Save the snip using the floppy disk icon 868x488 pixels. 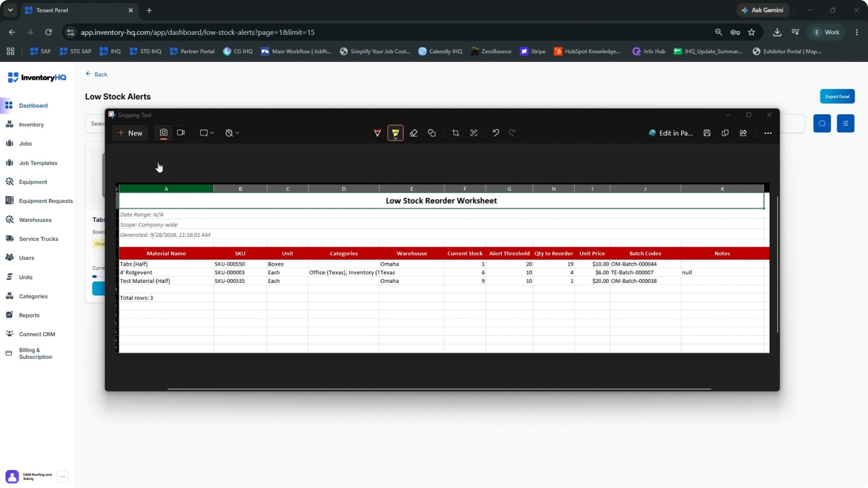point(707,133)
